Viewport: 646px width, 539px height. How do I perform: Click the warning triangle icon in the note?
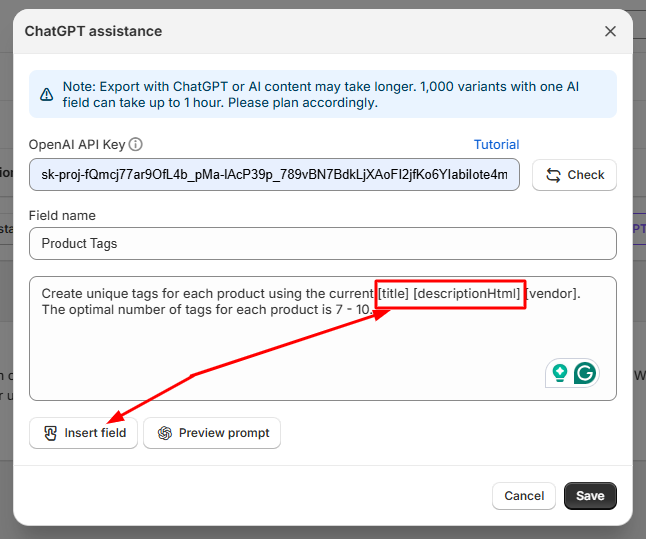point(47,94)
